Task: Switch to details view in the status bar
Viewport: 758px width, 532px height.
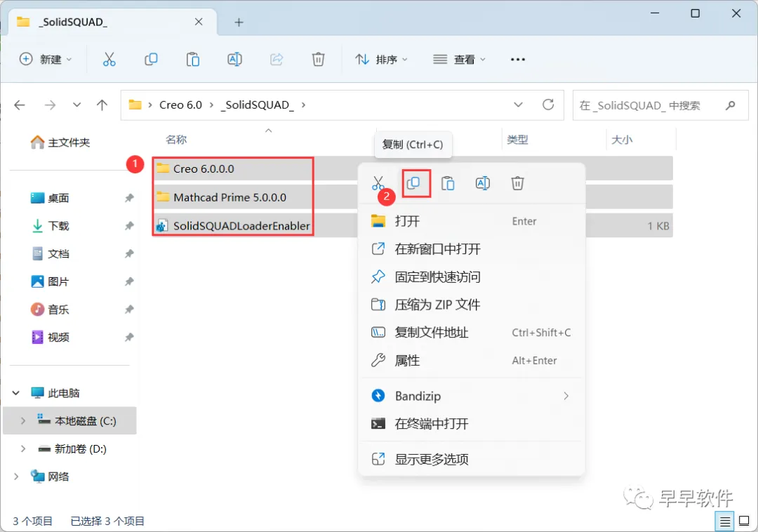Action: [x=724, y=521]
